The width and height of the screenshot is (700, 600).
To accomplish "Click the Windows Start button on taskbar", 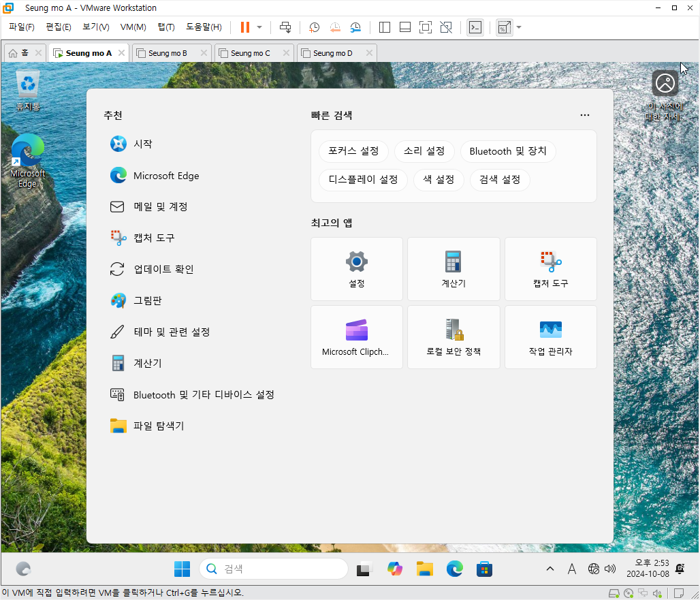I will (182, 569).
